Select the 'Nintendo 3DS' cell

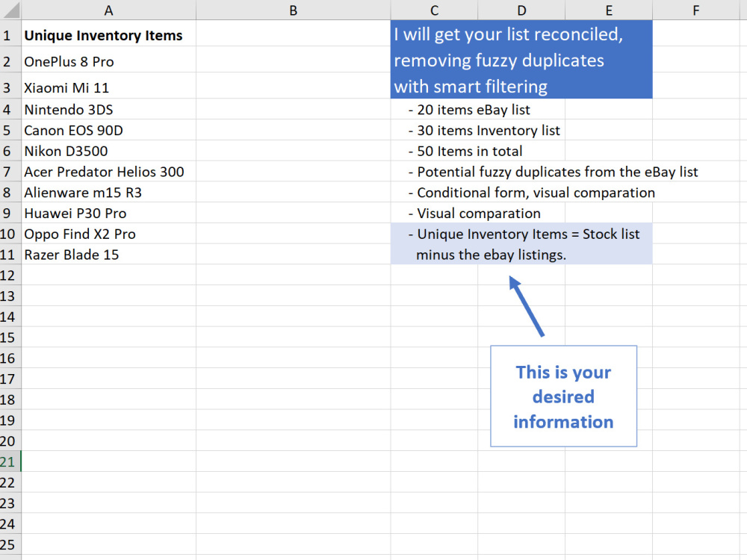coord(108,110)
